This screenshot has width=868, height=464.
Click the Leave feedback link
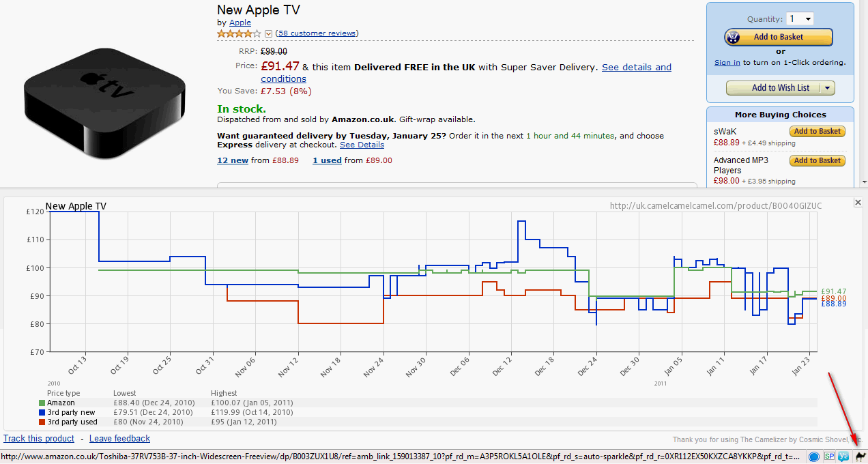point(119,439)
